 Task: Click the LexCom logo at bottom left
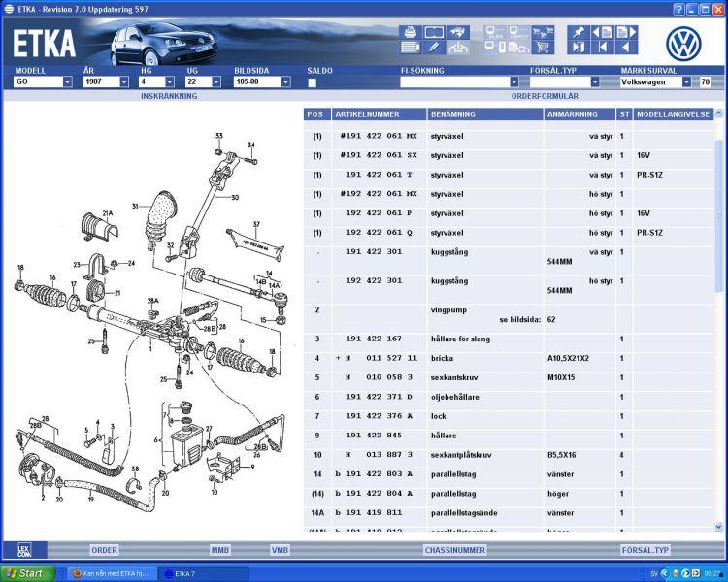(24, 550)
